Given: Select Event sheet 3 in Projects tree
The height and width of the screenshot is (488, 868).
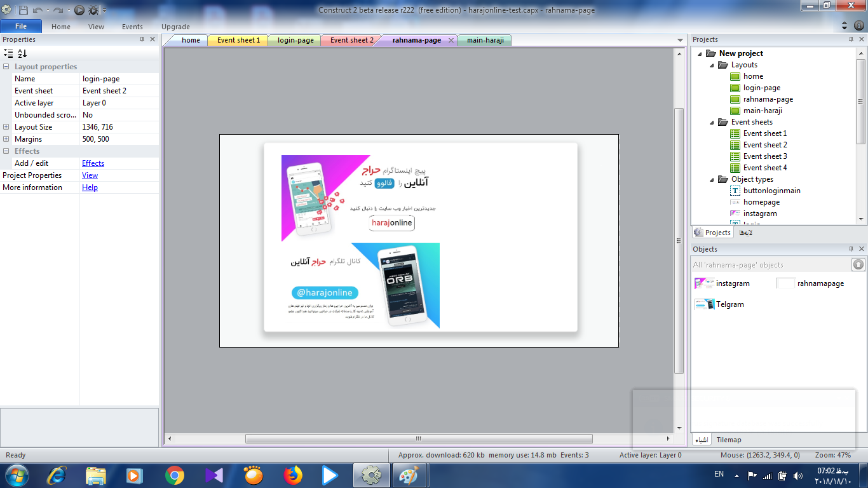Looking at the screenshot, I should point(765,156).
